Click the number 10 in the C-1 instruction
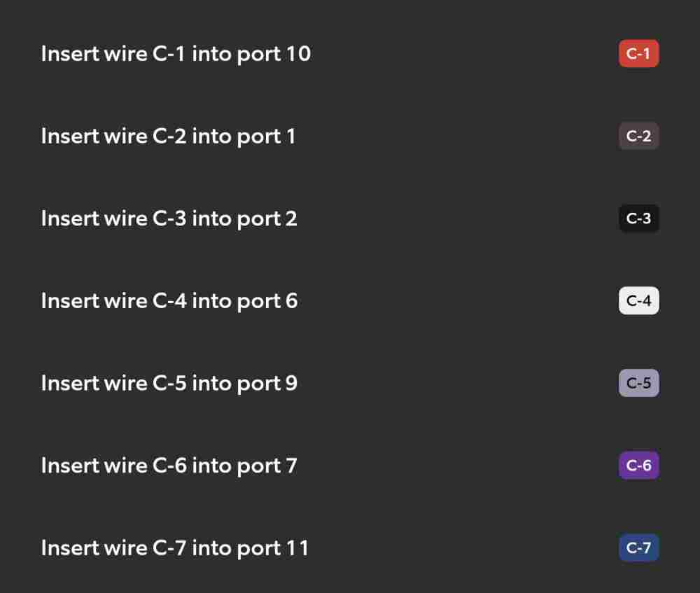The width and height of the screenshot is (700, 593). [299, 54]
